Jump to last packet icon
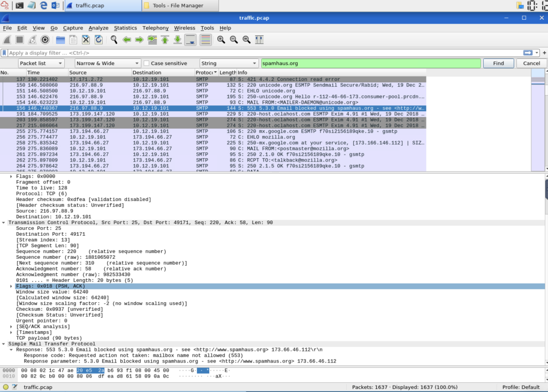Image resolution: width=548 pixels, height=392 pixels. [x=178, y=40]
